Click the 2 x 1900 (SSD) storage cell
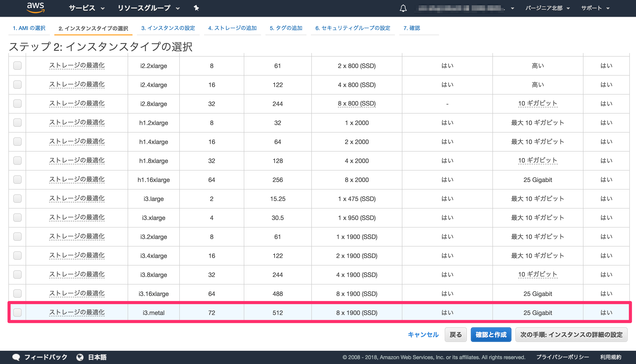The image size is (636, 364). tap(357, 256)
